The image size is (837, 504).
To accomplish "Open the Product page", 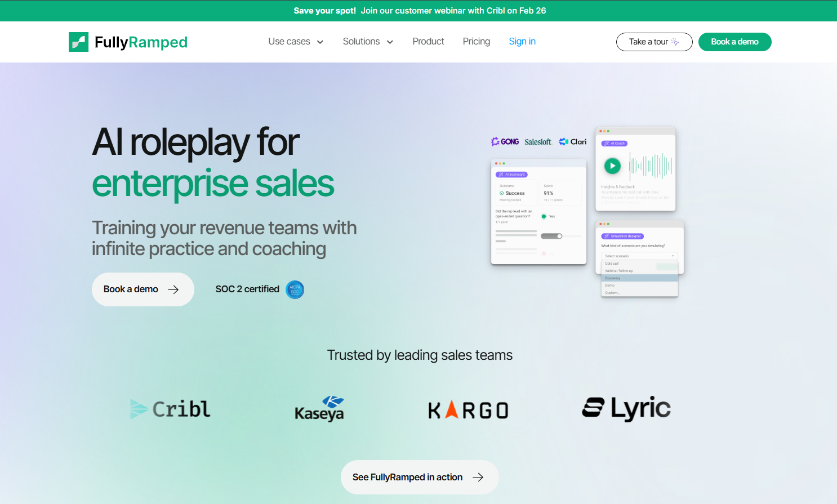I will pyautogui.click(x=428, y=42).
